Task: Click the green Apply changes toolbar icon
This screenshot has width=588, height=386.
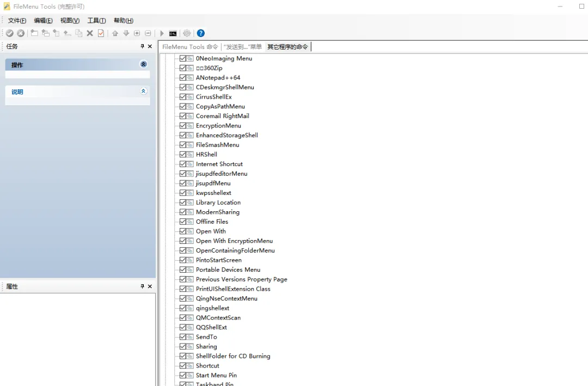Action: [9, 33]
